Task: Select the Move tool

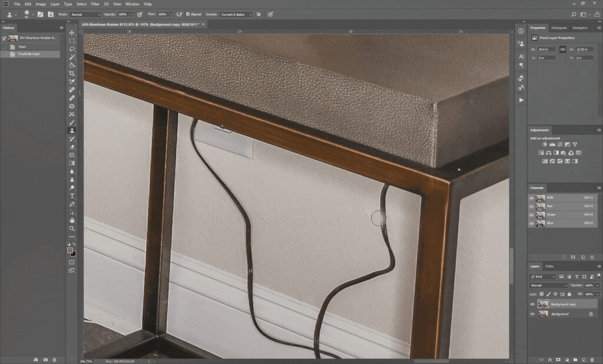Action: pos(72,33)
